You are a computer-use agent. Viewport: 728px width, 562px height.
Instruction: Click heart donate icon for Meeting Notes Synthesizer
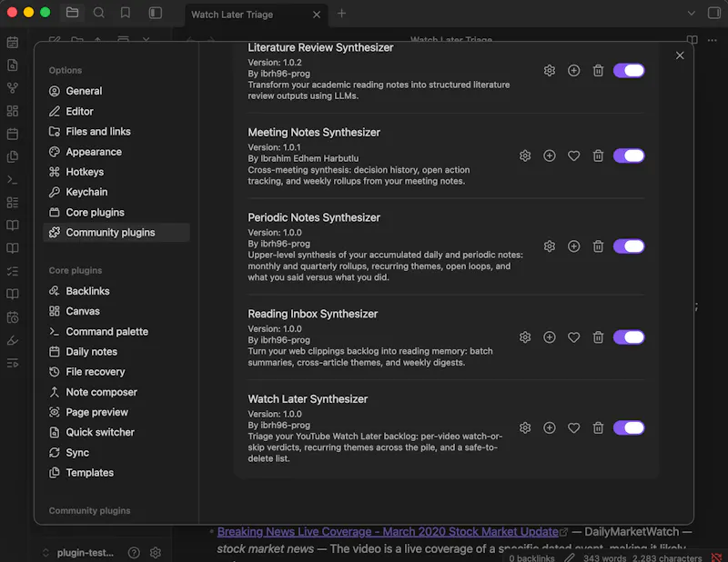click(574, 156)
